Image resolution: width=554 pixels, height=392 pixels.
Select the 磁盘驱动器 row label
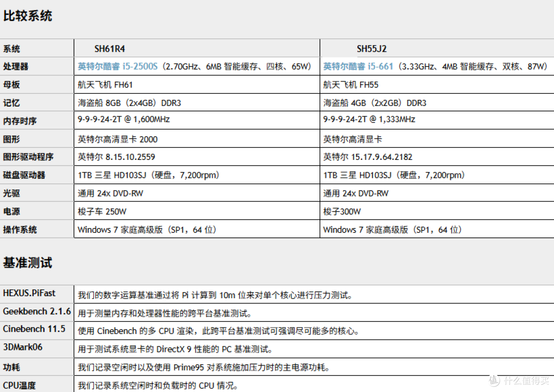[x=24, y=175]
